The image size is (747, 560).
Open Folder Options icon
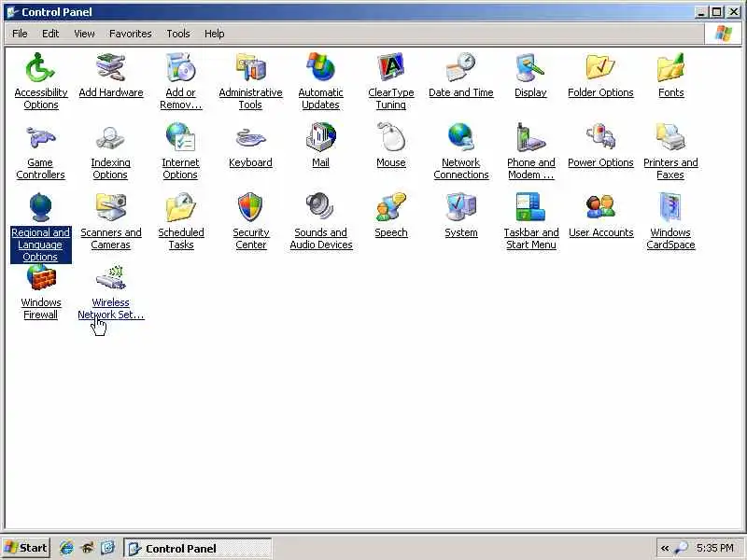coord(600,67)
